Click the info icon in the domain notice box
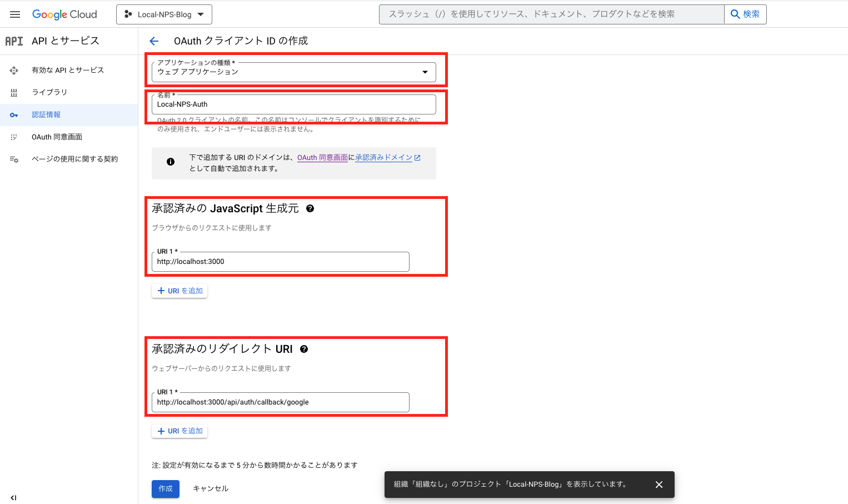 pyautogui.click(x=171, y=162)
